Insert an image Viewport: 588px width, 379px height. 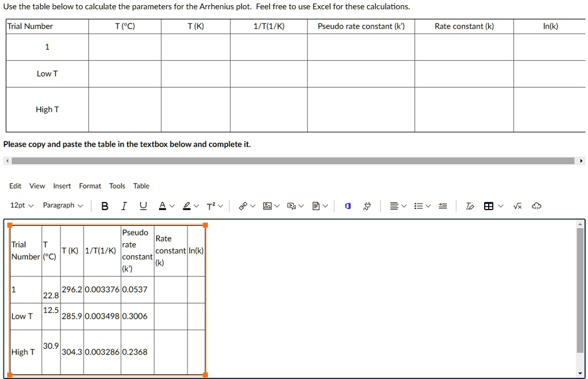[x=268, y=205]
